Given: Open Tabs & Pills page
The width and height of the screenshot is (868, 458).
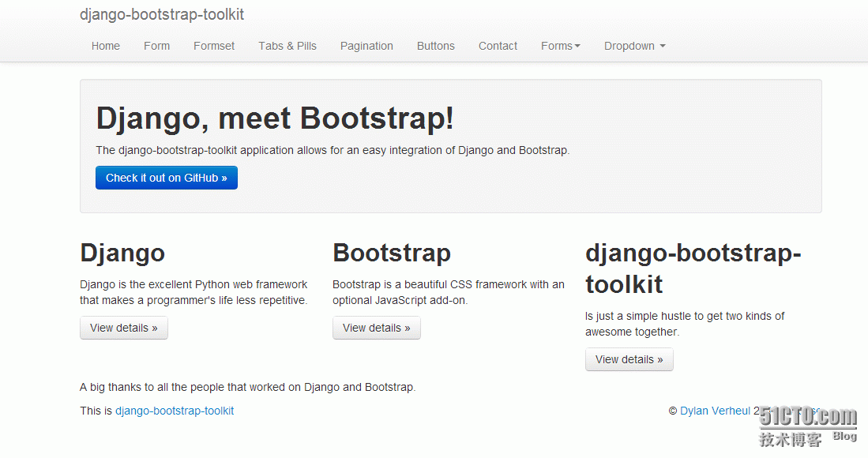Looking at the screenshot, I should 287,46.
